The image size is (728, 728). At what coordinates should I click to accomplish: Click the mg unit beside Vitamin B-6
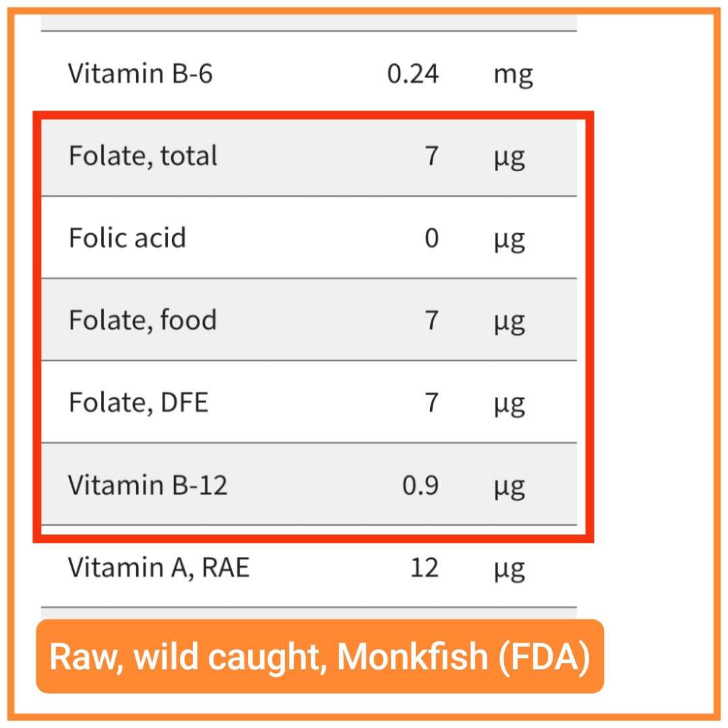[x=513, y=75]
